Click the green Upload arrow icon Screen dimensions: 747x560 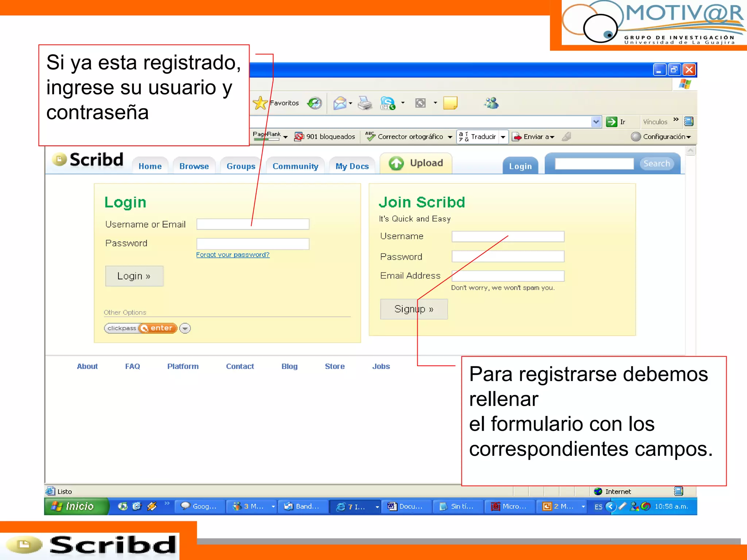point(396,163)
